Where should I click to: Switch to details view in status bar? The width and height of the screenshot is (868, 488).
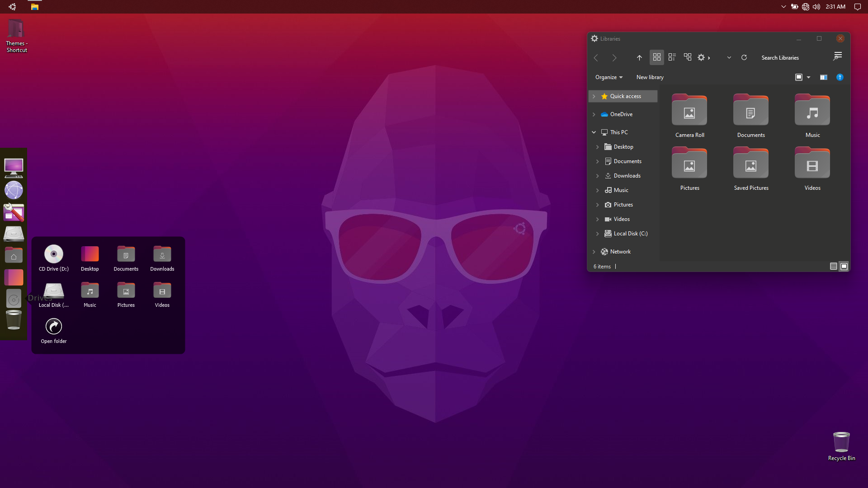(x=833, y=267)
